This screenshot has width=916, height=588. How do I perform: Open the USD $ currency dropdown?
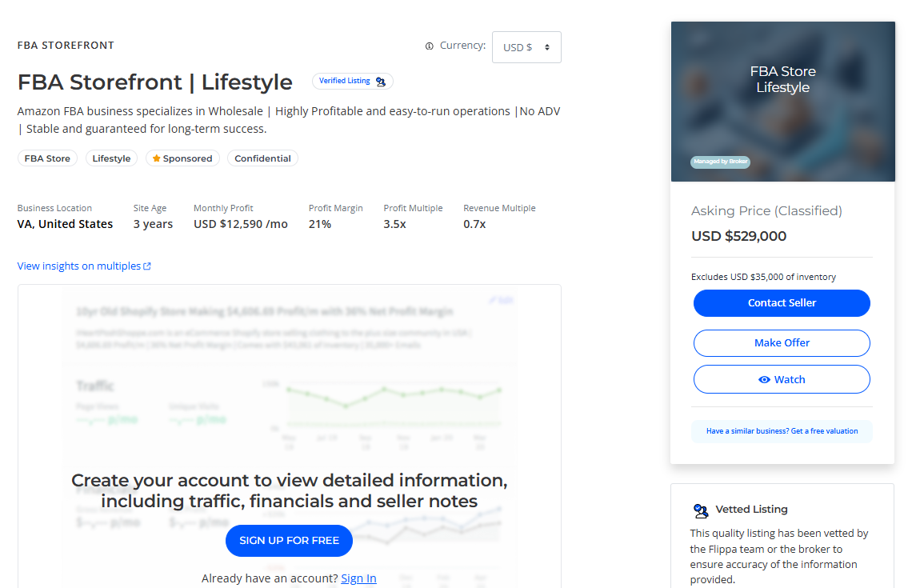pos(526,47)
